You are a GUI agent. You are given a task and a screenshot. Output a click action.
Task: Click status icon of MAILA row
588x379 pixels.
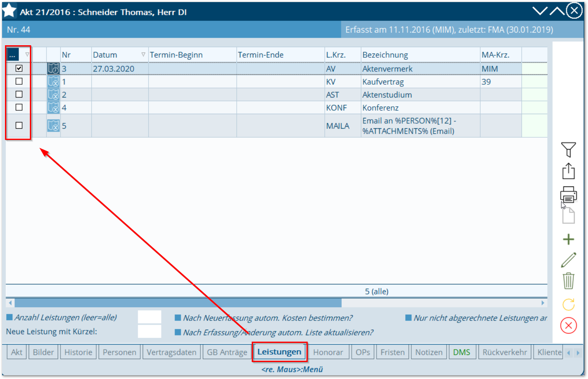tap(53, 125)
